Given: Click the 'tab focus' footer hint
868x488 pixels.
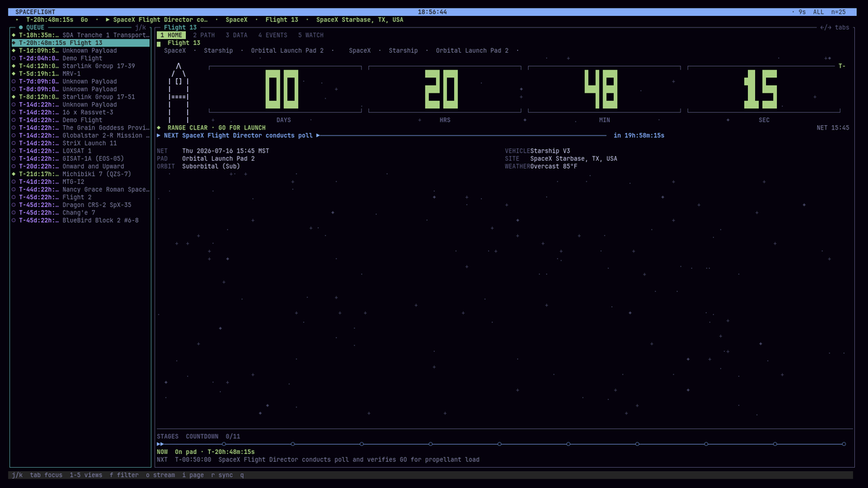Looking at the screenshot, I should [x=46, y=475].
